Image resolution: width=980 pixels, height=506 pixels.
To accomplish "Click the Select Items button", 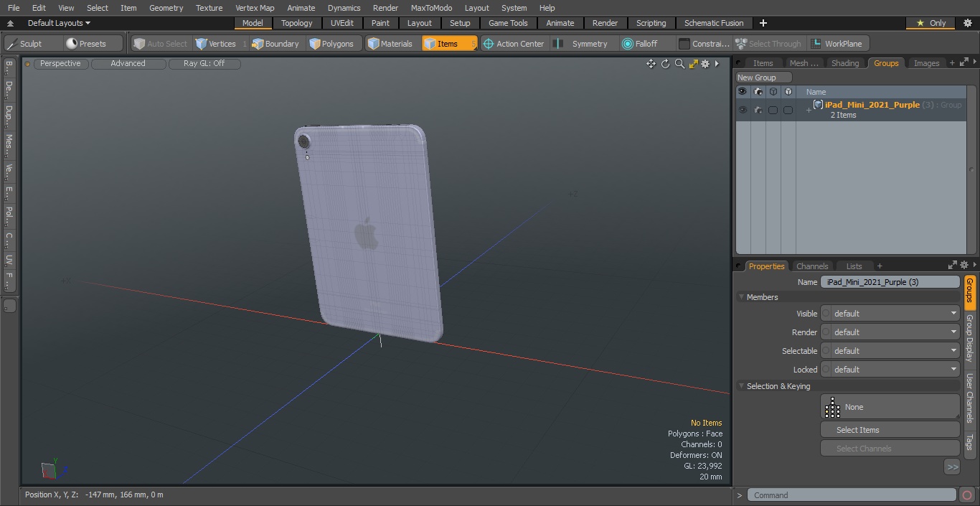I will pyautogui.click(x=890, y=430).
